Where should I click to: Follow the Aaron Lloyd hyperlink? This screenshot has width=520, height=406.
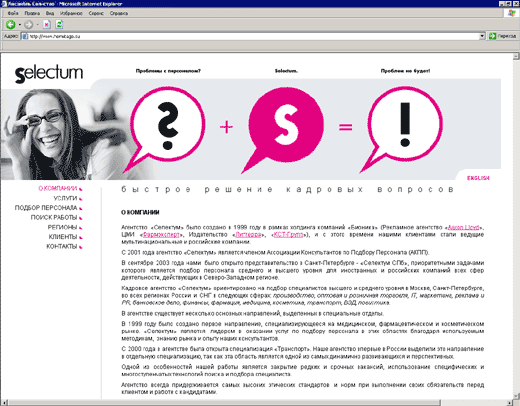pos(463,227)
